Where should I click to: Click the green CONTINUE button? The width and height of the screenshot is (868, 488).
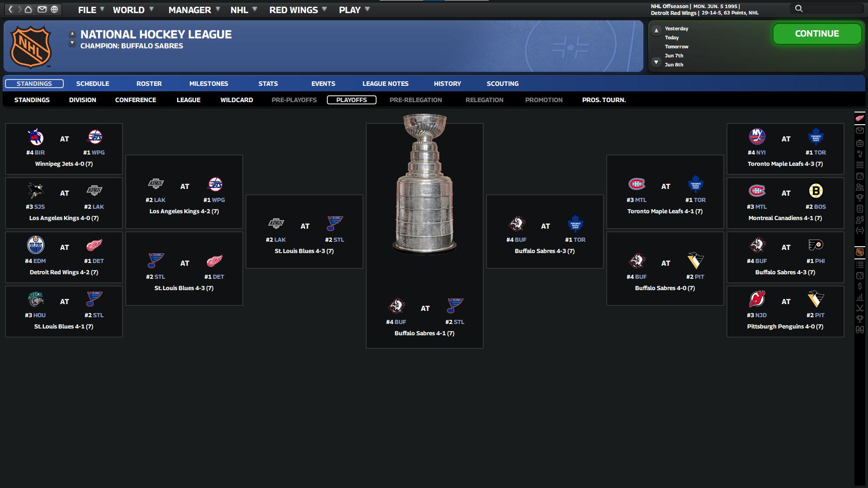[x=817, y=34]
